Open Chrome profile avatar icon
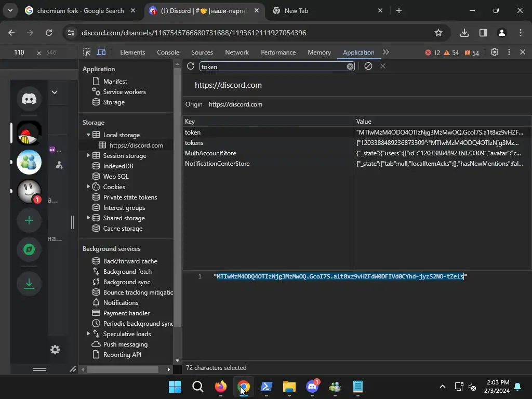Viewport: 532px width, 399px height. coord(501,33)
